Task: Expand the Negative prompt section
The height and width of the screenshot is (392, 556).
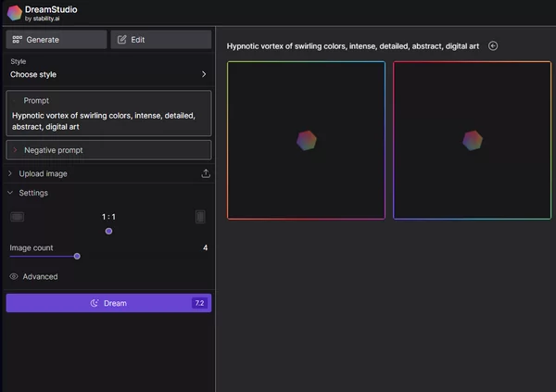Action: click(108, 149)
